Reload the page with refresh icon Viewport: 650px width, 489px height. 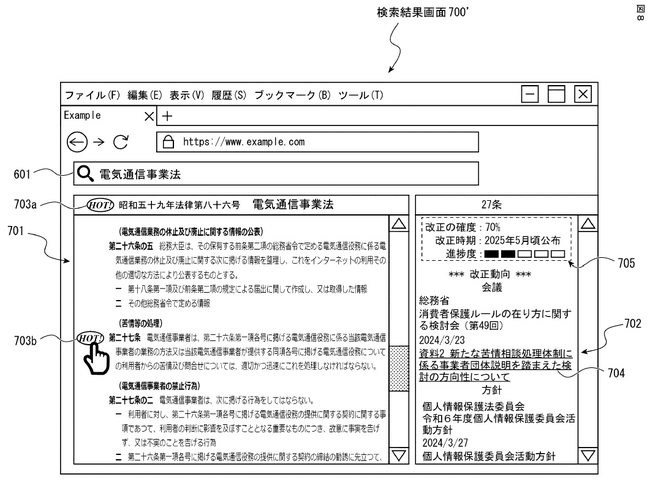122,142
